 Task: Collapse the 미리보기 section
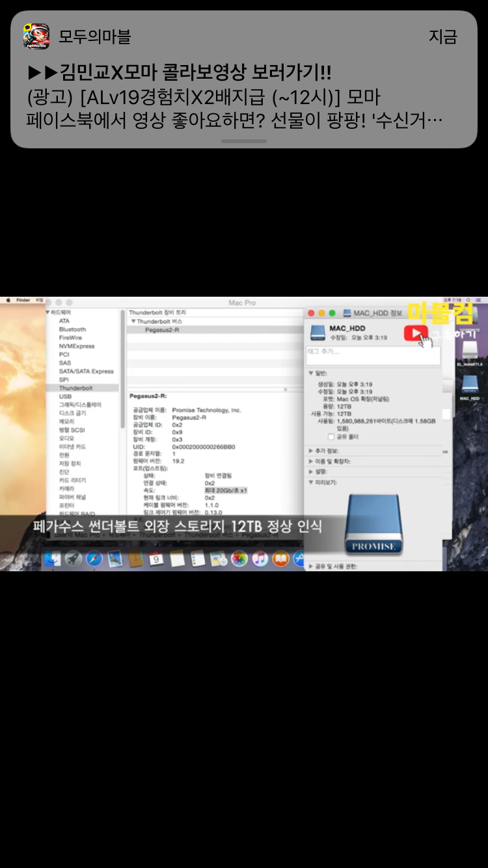311,482
